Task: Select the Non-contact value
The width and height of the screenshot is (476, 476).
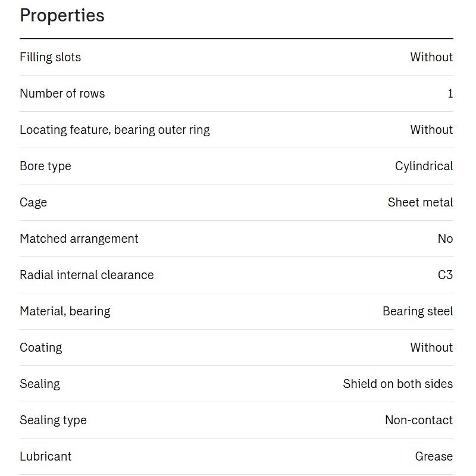Action: 419,420
